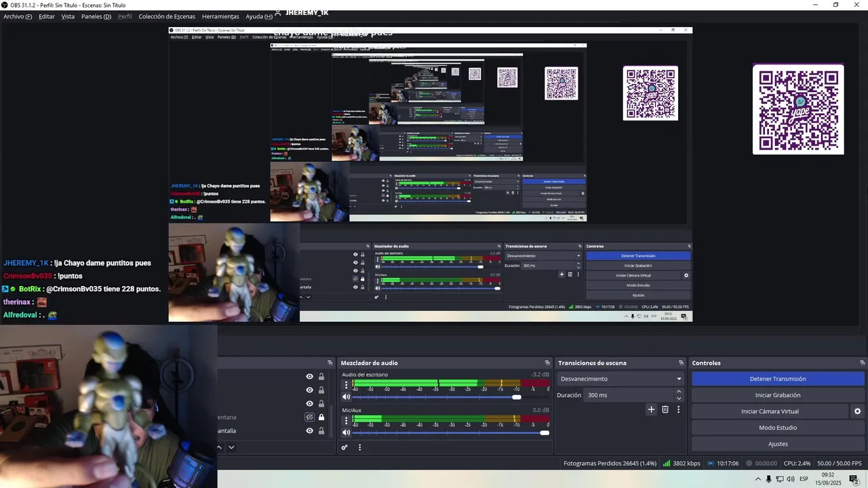This screenshot has height=488, width=868.
Task: Open the Colección de Escenas menu
Action: 167,16
